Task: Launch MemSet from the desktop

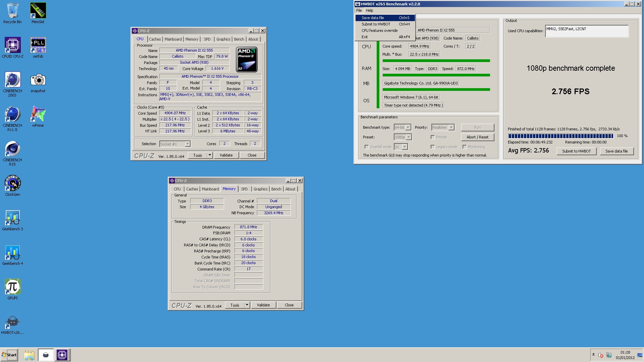Action: pos(38,13)
